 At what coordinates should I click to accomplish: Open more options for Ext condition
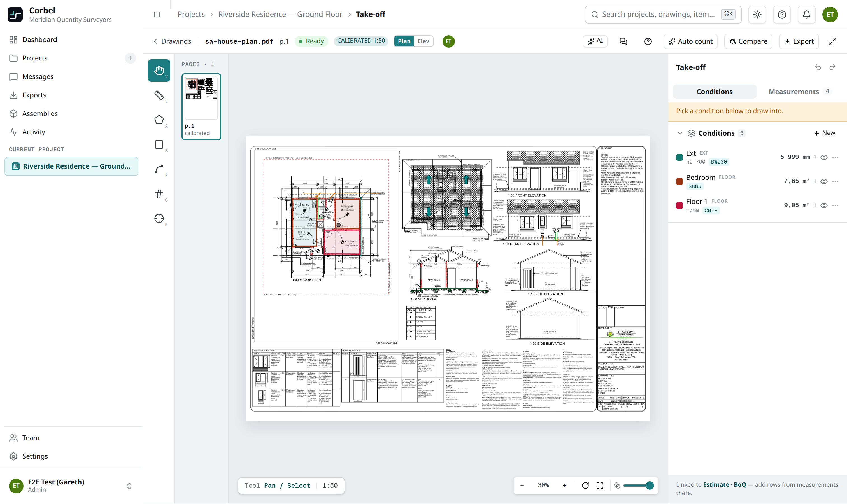(836, 157)
